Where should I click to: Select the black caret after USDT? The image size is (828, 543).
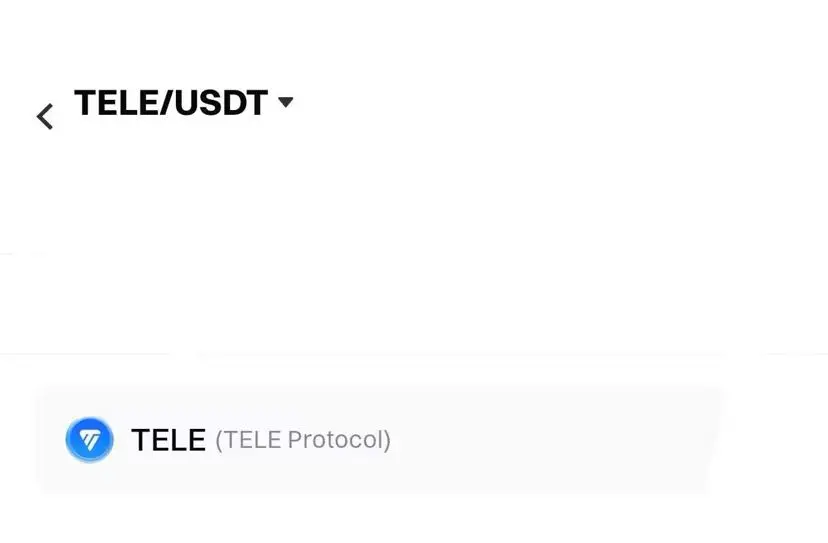(x=285, y=102)
